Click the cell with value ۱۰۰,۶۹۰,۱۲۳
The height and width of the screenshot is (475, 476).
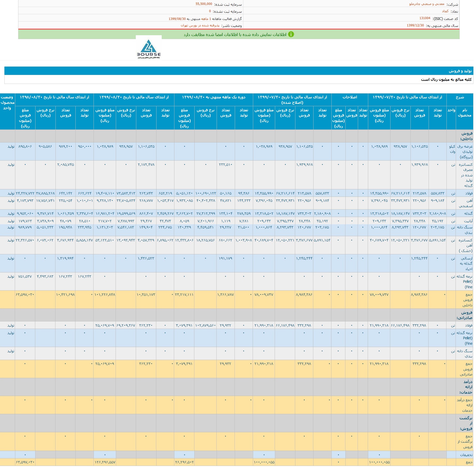tap(205, 193)
